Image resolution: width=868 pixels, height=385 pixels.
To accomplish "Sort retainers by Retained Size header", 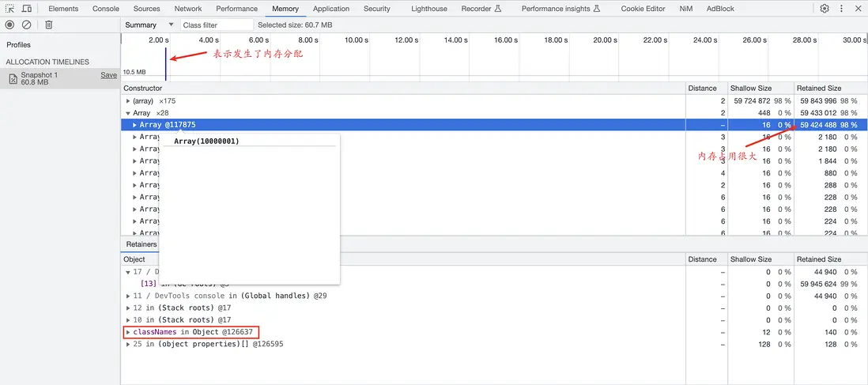I will tap(830, 259).
